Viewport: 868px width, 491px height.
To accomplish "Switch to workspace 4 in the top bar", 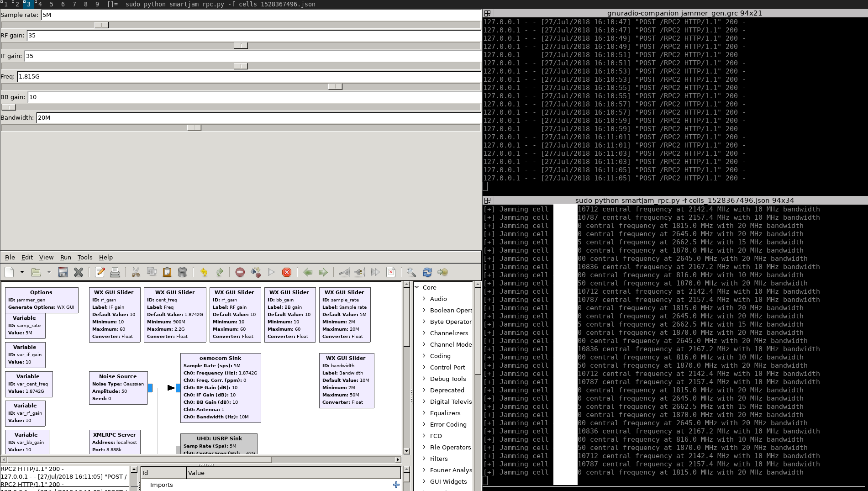I will 40,4.
